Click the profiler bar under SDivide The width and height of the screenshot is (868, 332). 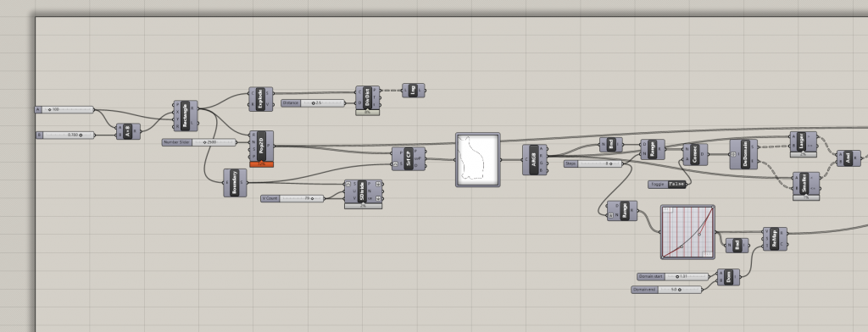363,206
